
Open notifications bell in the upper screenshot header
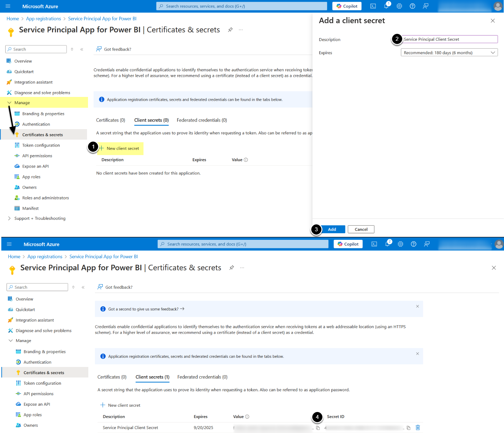click(386, 6)
